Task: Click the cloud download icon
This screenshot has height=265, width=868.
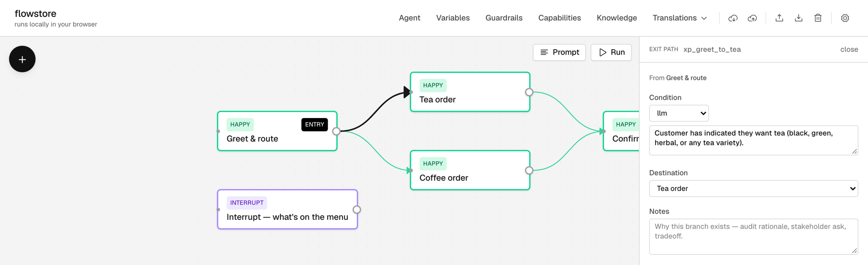Action: point(733,18)
